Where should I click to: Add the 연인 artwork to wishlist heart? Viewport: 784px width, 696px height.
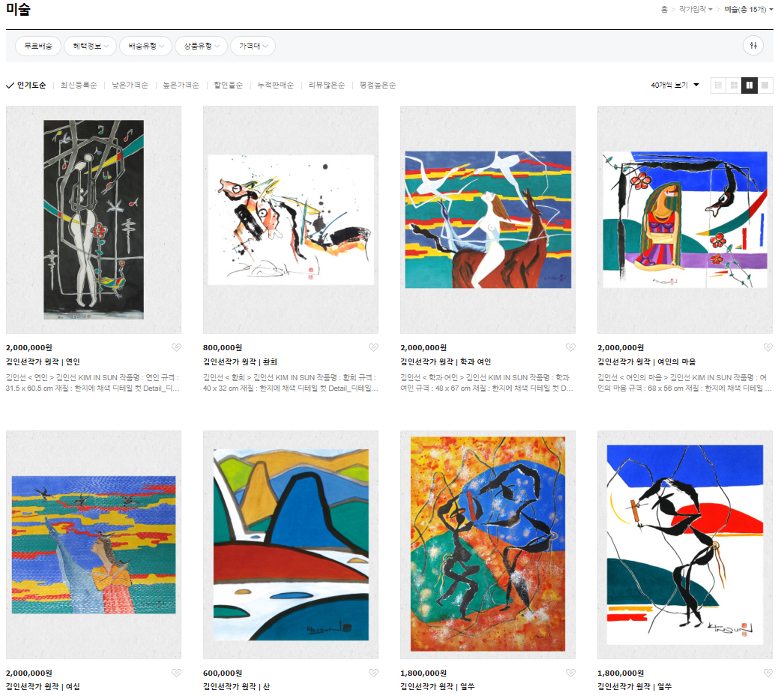click(x=176, y=347)
